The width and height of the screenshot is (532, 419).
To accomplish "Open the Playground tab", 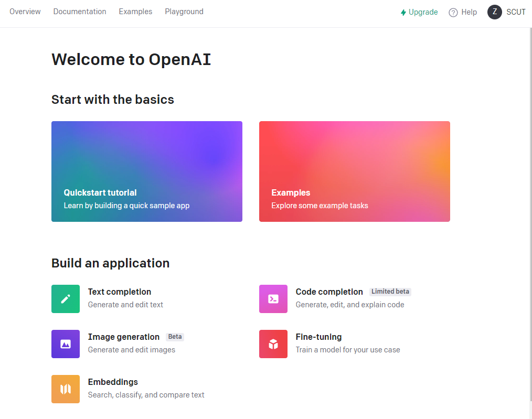I will pyautogui.click(x=184, y=12).
